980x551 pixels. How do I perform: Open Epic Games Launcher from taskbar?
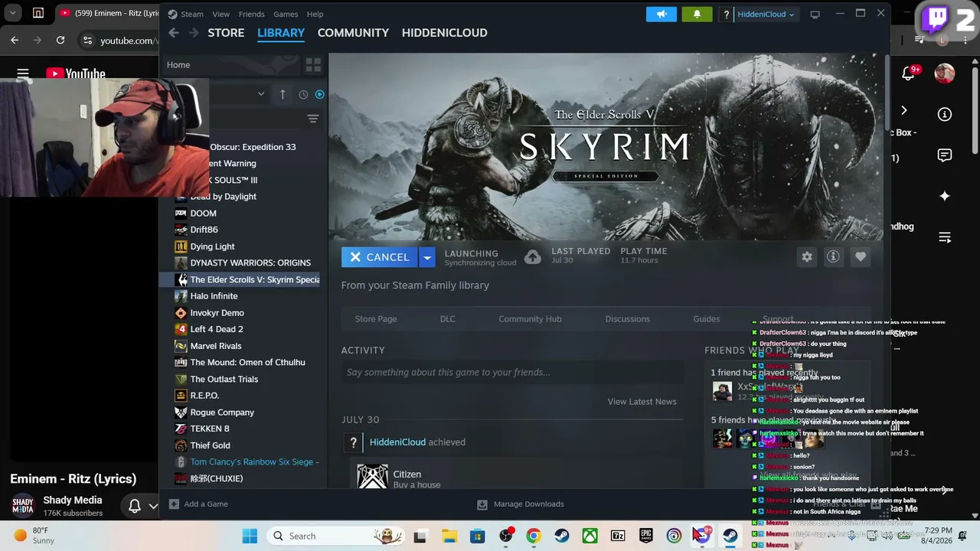646,536
